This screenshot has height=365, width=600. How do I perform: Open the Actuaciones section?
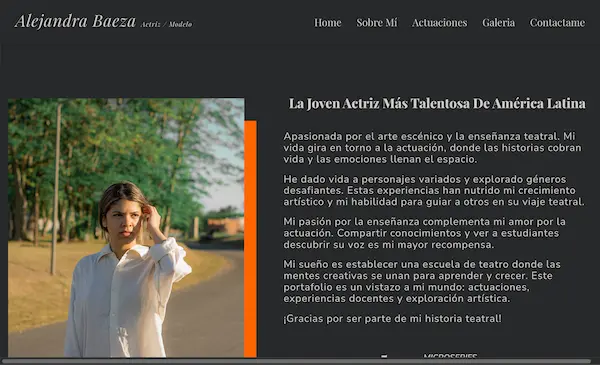click(x=439, y=23)
